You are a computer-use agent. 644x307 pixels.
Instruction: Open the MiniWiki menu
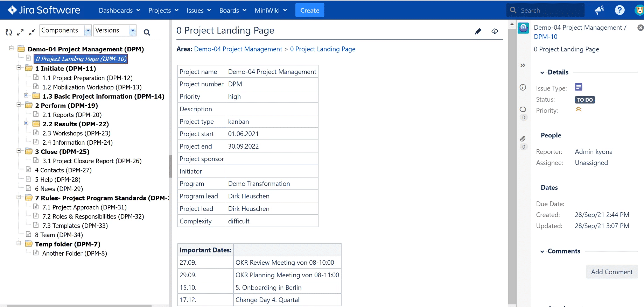[x=271, y=10]
